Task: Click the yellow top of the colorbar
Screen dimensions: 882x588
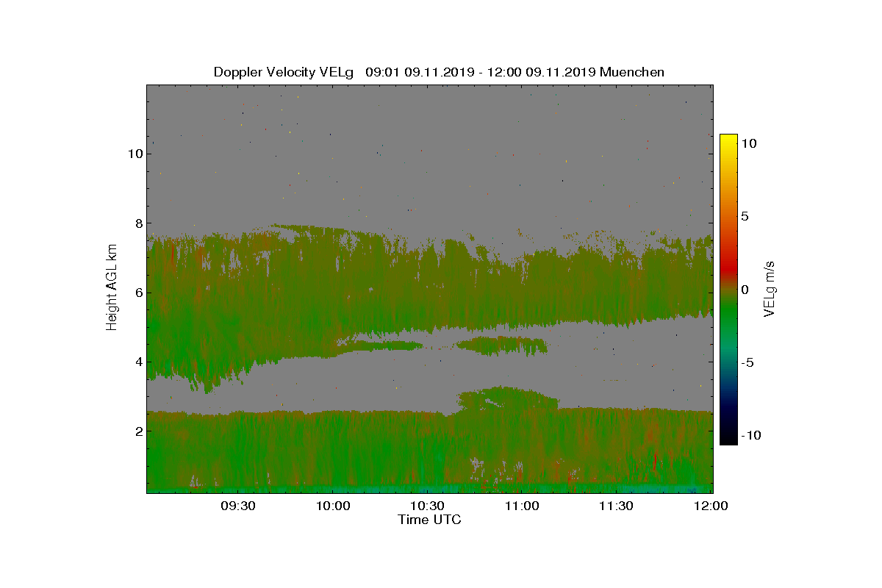Action: coord(728,140)
